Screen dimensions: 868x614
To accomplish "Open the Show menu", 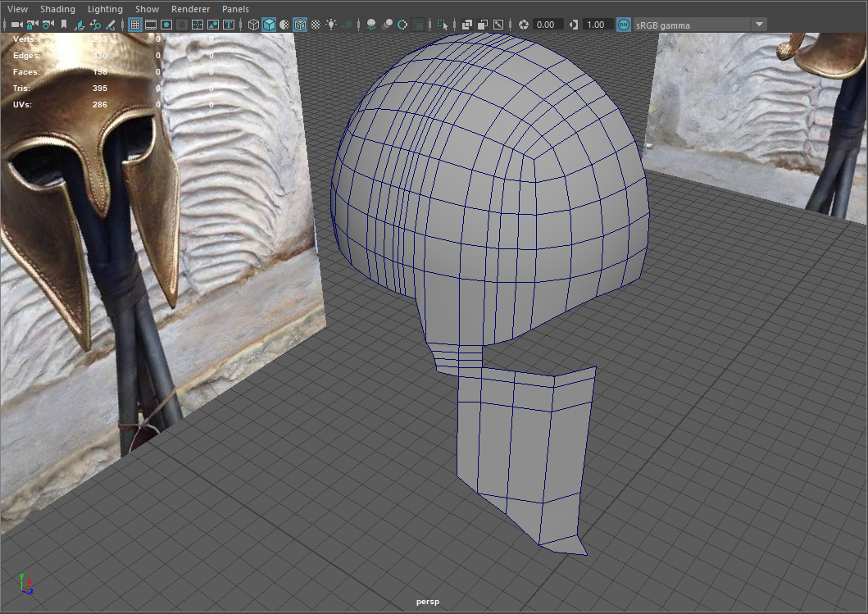I will pyautogui.click(x=148, y=9).
